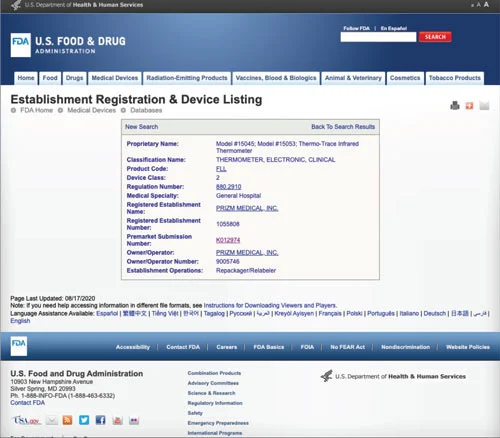Viewport: 500px width, 438px height.
Task: Focus the site search input field
Action: click(x=378, y=37)
